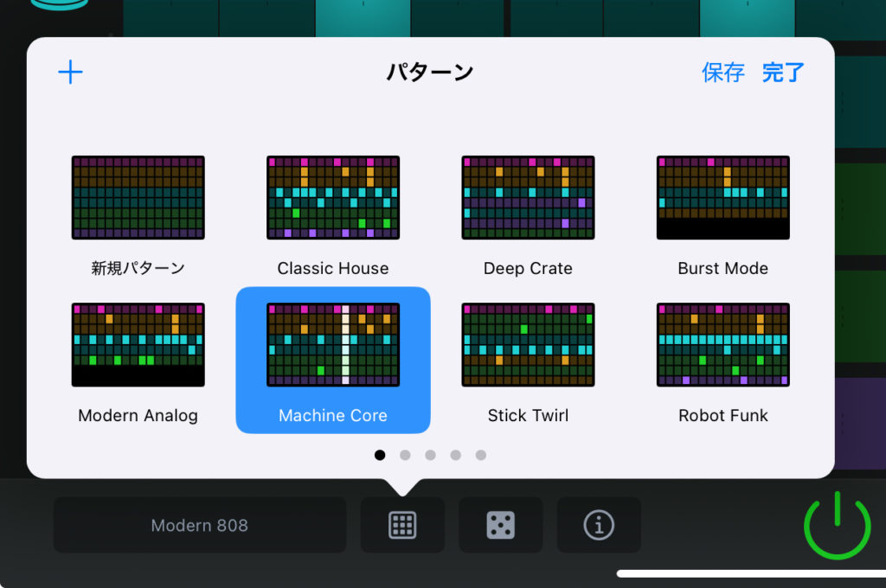Screen dimensions: 886x588
Task: Pick the Modern Analog pattern
Action: 138,345
